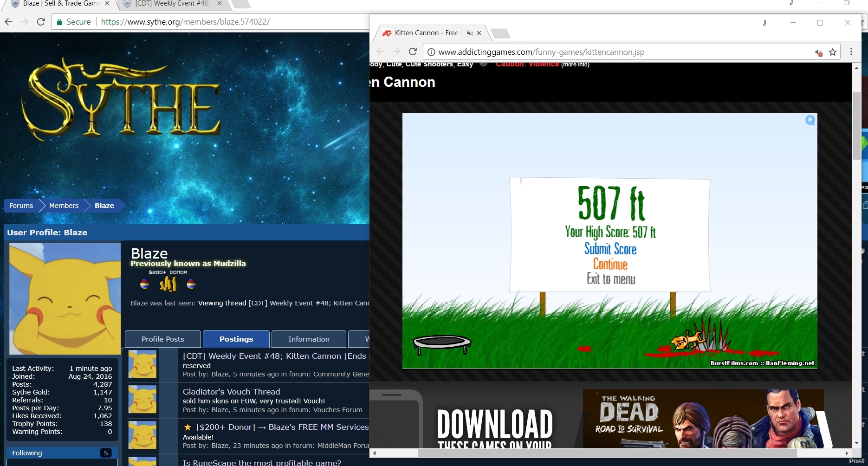Click the avatar beside the FREE MM Services post
This screenshot has height=466, width=868.
(142, 435)
